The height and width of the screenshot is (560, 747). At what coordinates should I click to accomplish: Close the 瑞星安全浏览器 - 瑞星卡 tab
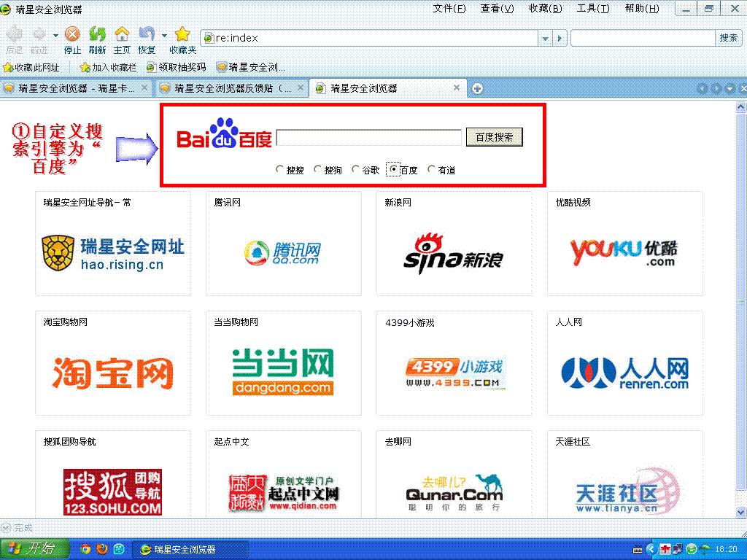pyautogui.click(x=144, y=87)
